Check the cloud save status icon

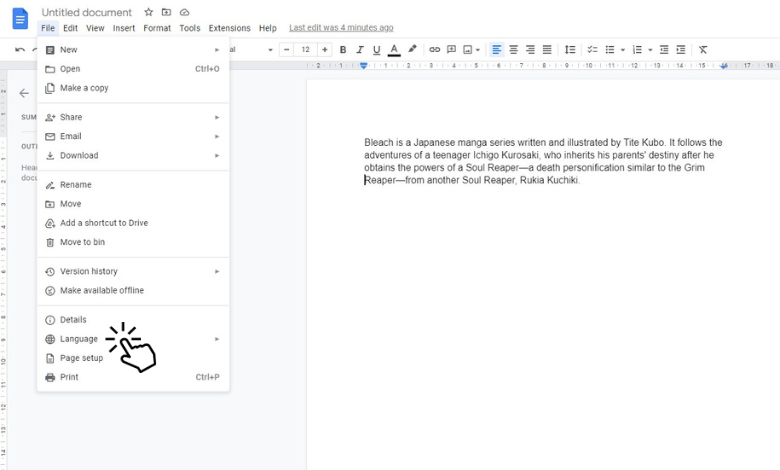[x=185, y=12]
